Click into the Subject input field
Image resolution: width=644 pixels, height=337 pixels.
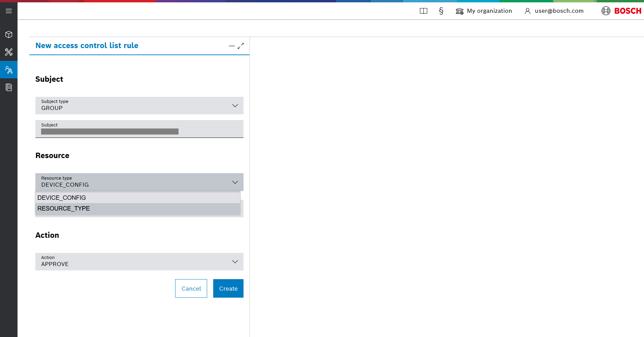[139, 131]
